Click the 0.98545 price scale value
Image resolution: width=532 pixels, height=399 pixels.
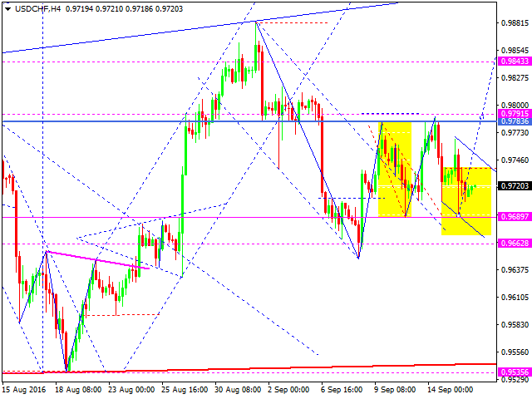515,51
